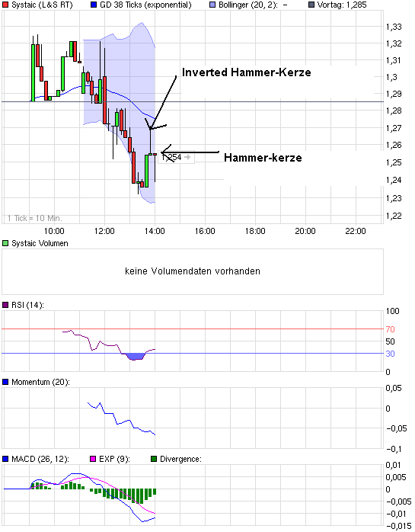415x532 pixels.
Task: Click the green Systaic Volumen legend swatch
Action: tap(5, 243)
